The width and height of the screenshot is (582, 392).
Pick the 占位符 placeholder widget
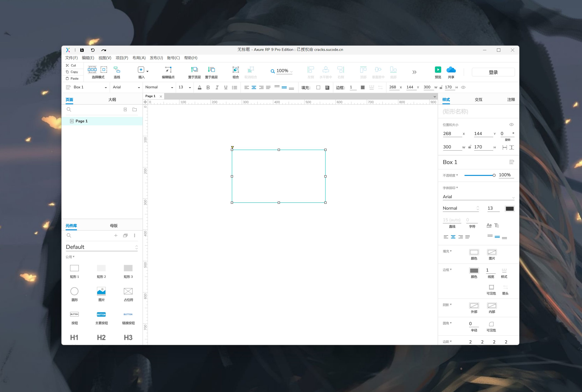[x=128, y=294]
